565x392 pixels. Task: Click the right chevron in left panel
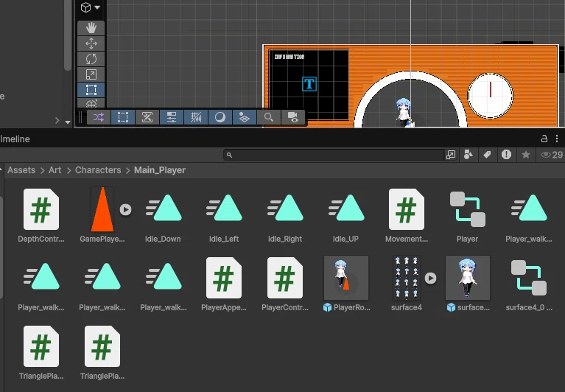(x=57, y=121)
